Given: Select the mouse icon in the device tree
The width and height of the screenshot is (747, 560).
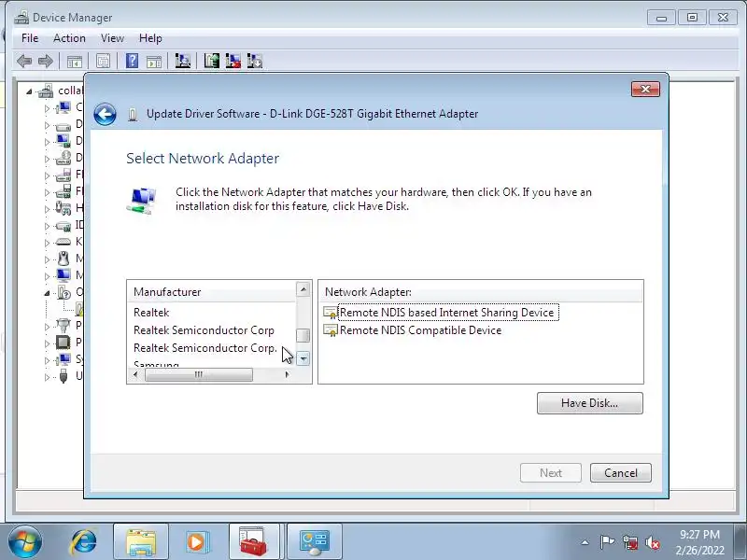Looking at the screenshot, I should [x=63, y=259].
